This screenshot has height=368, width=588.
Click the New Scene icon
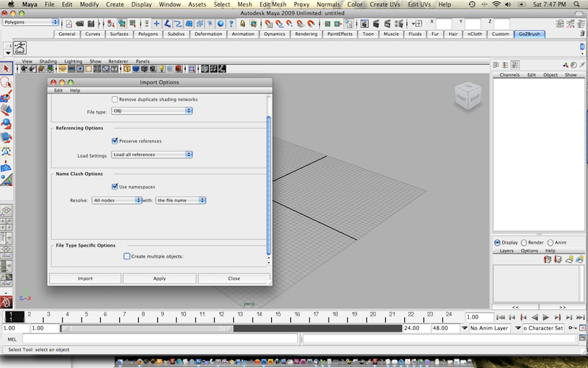coord(69,24)
